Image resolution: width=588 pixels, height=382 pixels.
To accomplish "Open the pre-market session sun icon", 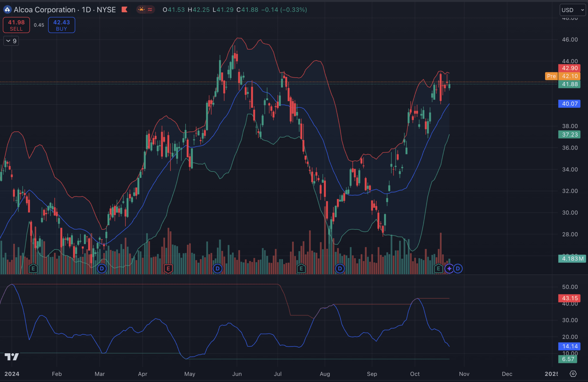I will [141, 9].
